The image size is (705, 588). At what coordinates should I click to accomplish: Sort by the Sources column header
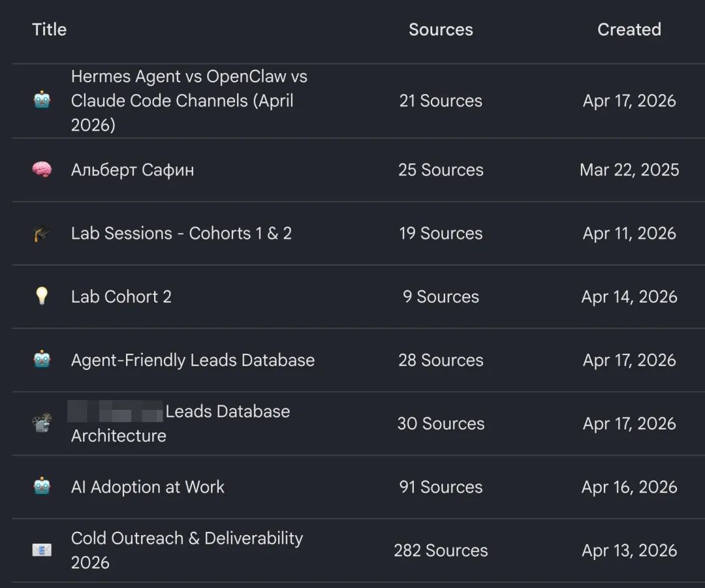point(441,29)
